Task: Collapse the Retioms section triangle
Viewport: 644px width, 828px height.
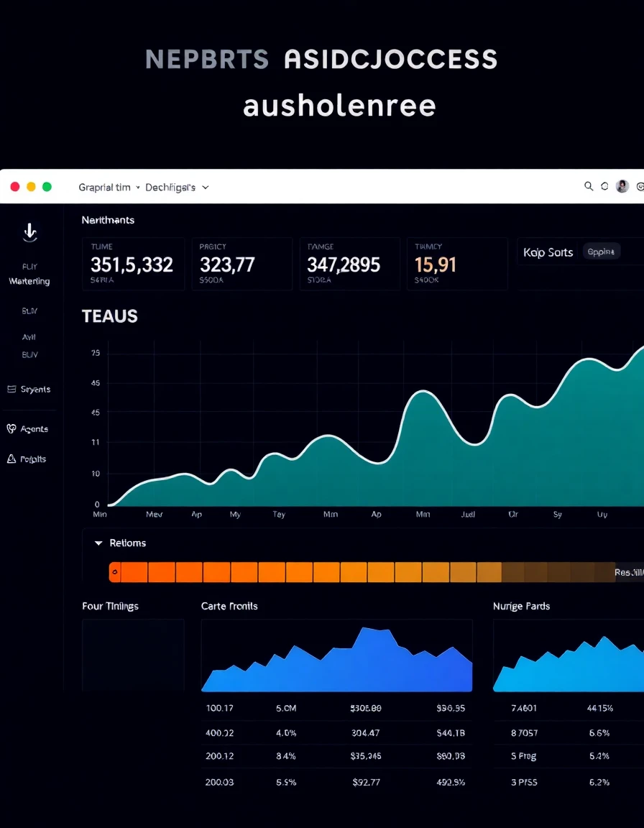Action: (98, 543)
